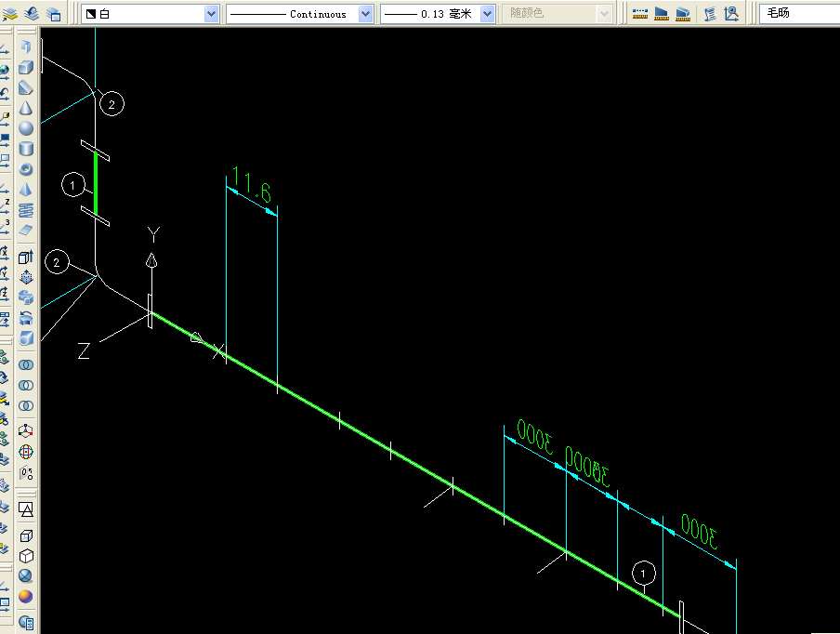The image size is (840, 634).
Task: Select the Cylinder solid tool
Action: 26,149
